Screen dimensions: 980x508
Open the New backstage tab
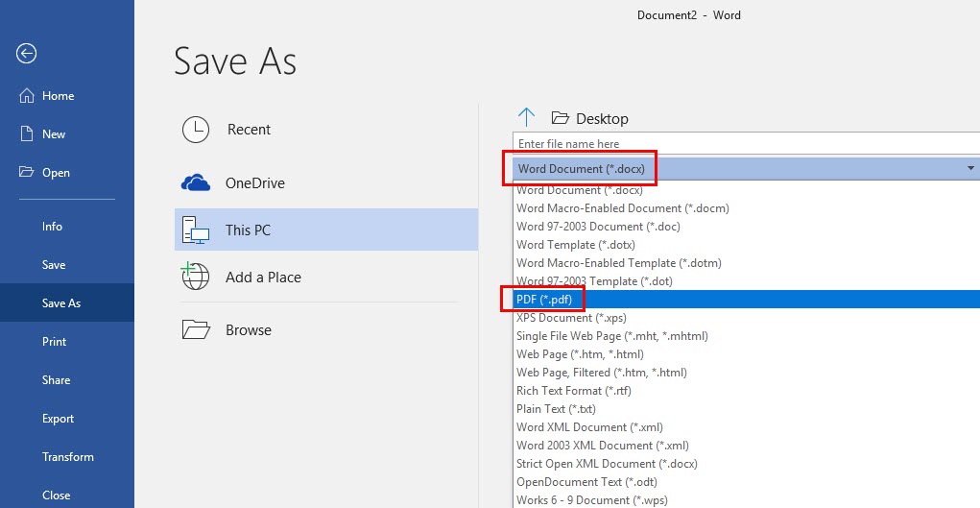(67, 133)
